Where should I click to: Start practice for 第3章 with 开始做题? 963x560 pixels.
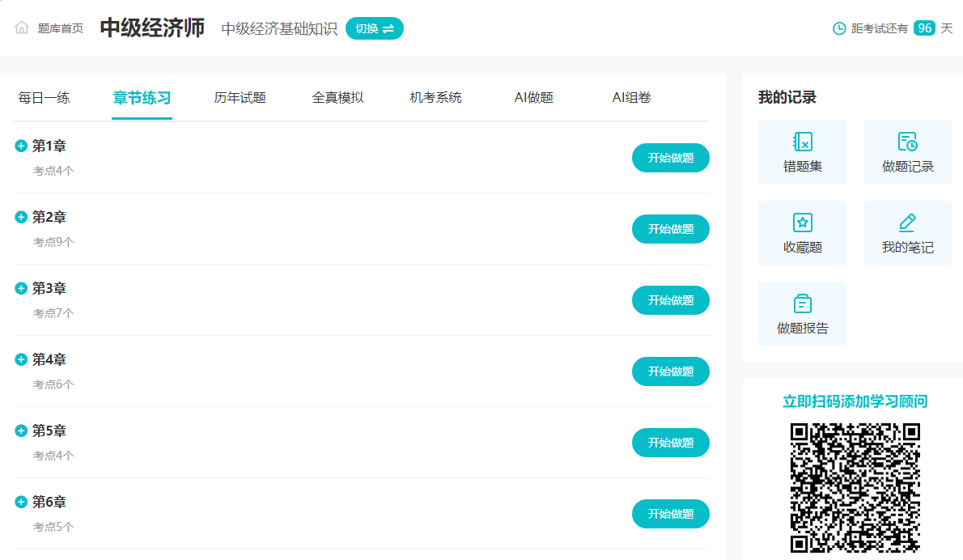pyautogui.click(x=670, y=300)
